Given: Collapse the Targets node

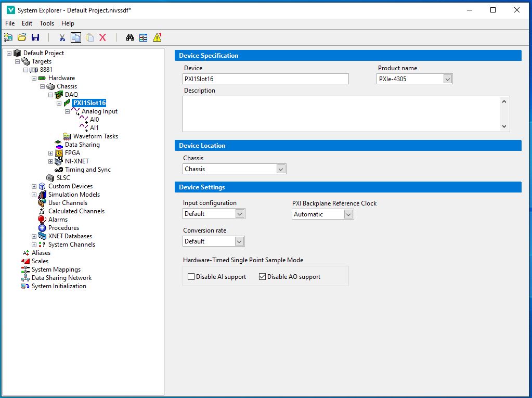Looking at the screenshot, I should click(x=17, y=61).
